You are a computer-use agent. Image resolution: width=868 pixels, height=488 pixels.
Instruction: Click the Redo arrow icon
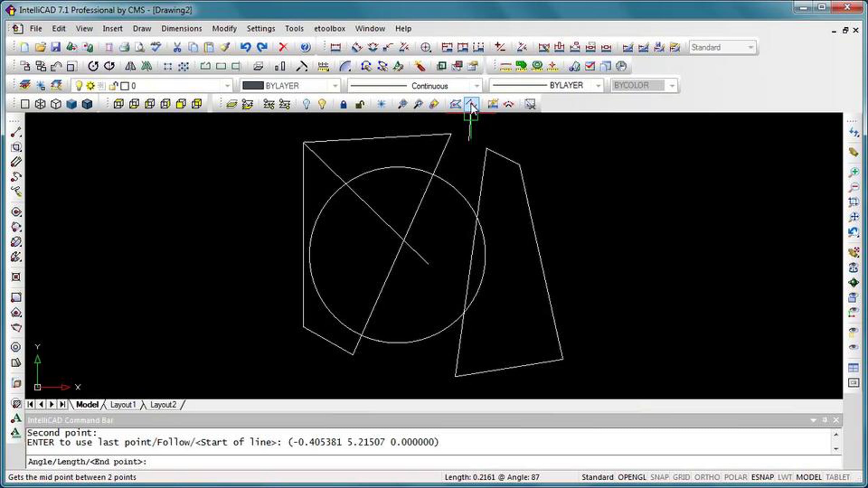click(262, 47)
